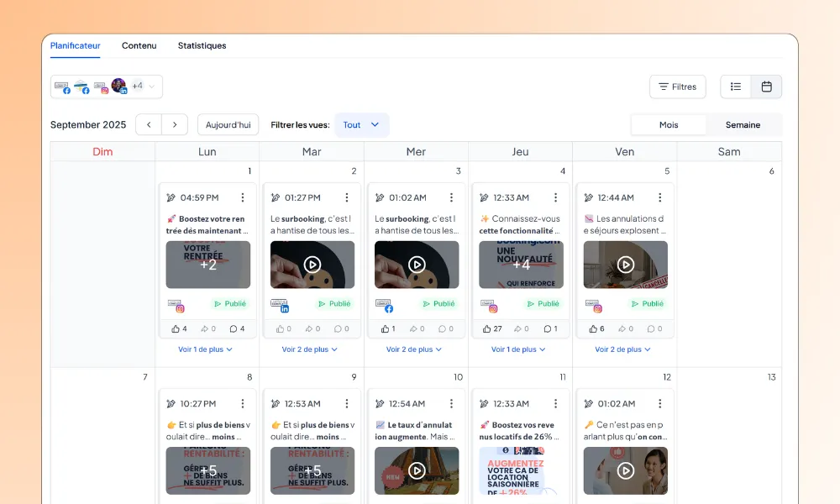This screenshot has height=504, width=840.
Task: Open the Rentabilité thumbnail on Tuesday 9
Action: (x=312, y=470)
